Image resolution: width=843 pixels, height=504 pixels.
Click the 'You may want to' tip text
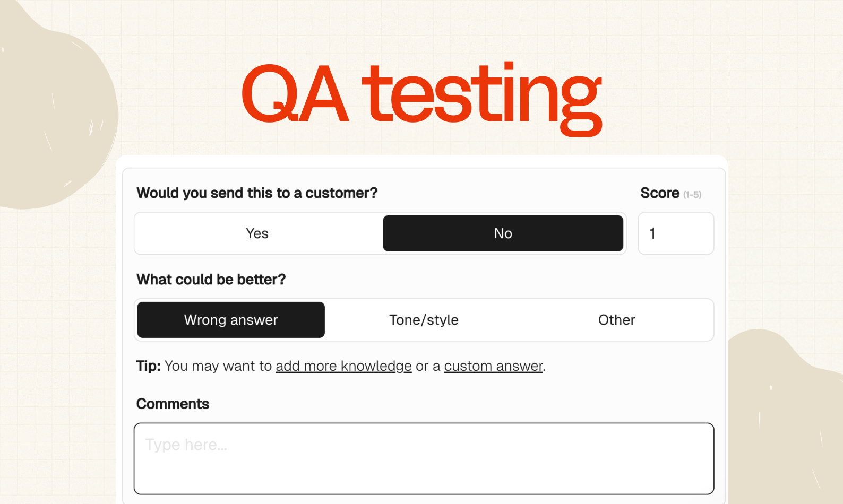218,366
